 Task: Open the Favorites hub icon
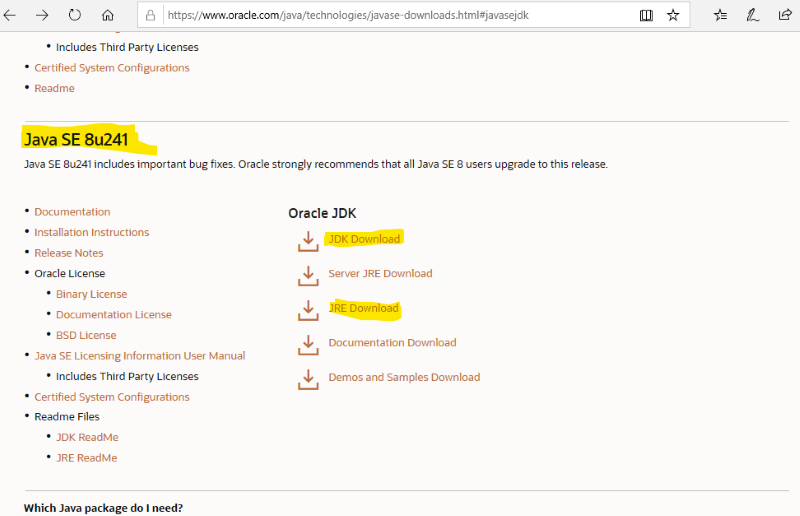click(720, 16)
